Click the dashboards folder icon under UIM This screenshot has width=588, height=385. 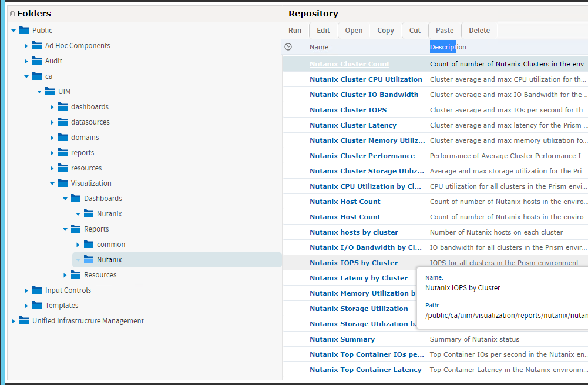(62, 106)
